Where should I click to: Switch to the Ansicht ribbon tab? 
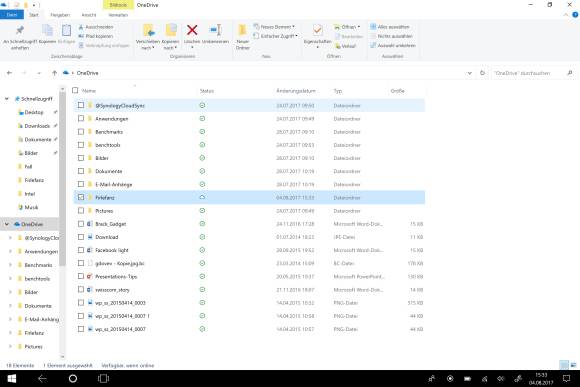89,15
